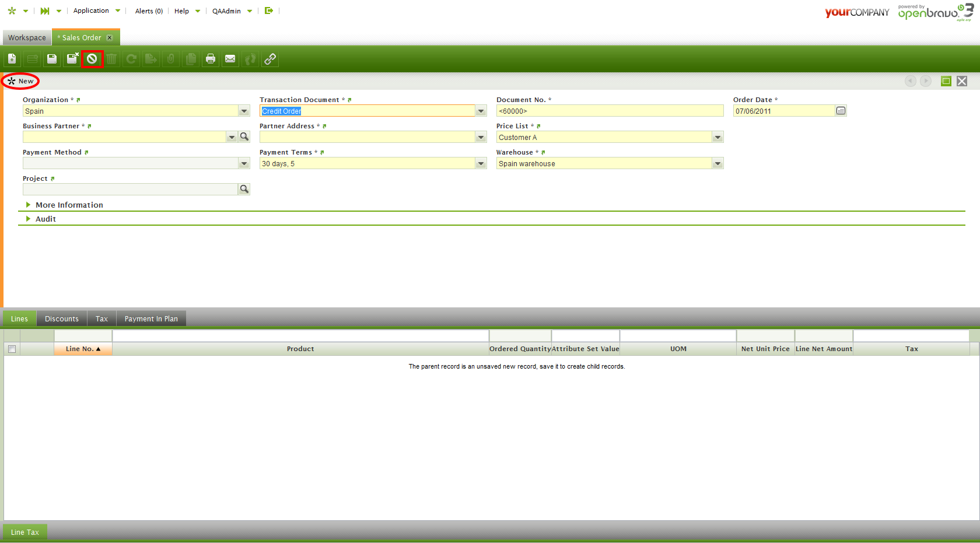Viewport: 980px width, 543px height.
Task: Sort by UOM column header
Action: 678,349
